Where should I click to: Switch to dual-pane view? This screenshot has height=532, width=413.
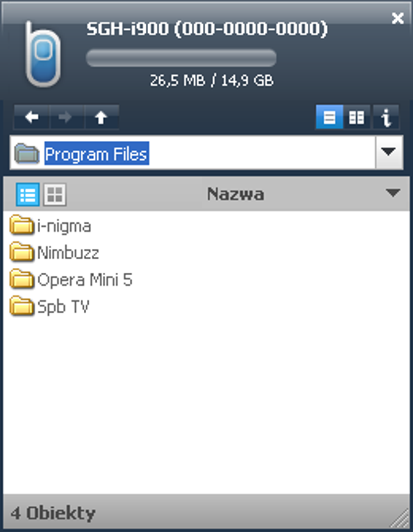357,117
